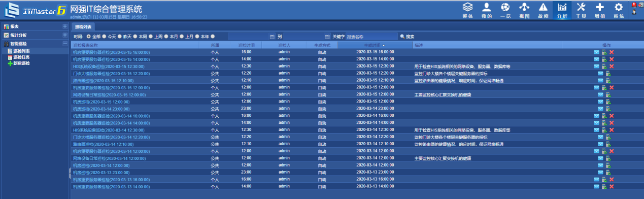Image resolution: width=644 pixels, height=199 pixels.
Task: Select the 本月 time filter radio
Action: click(x=166, y=37)
